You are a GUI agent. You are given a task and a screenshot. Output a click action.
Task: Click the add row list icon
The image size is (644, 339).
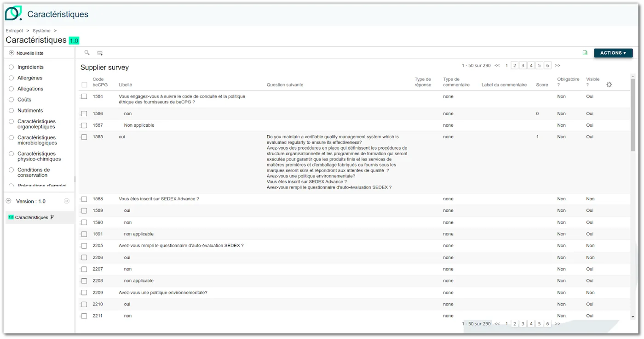[100, 53]
